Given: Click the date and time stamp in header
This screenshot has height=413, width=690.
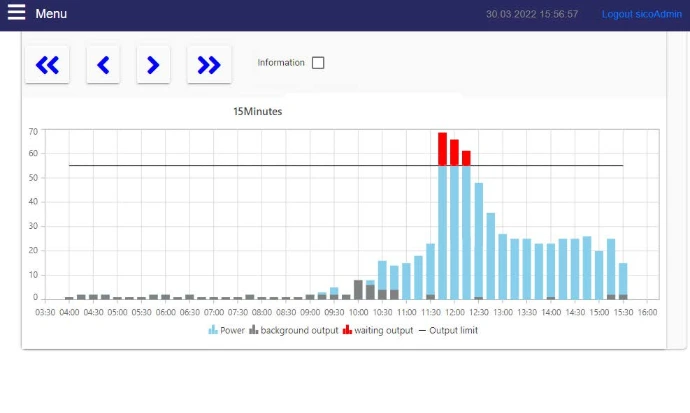Looking at the screenshot, I should (x=532, y=14).
